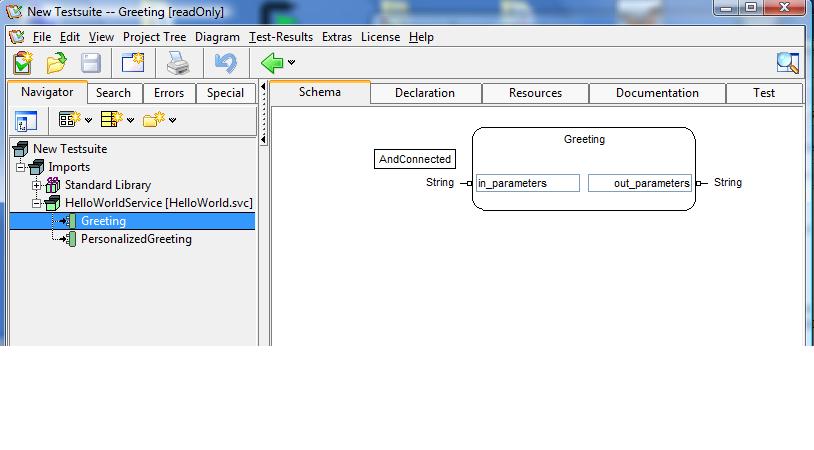
Task: Switch to the Errors tab
Action: pyautogui.click(x=168, y=93)
